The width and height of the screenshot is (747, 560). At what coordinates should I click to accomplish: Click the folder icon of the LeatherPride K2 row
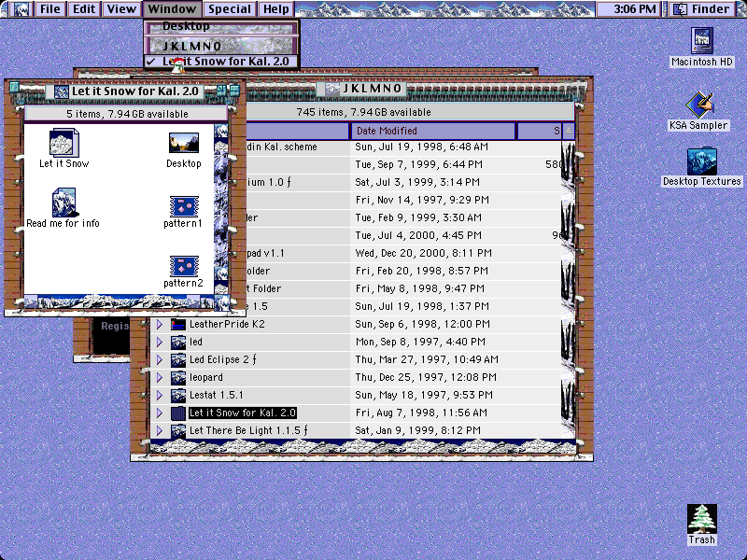pyautogui.click(x=178, y=324)
